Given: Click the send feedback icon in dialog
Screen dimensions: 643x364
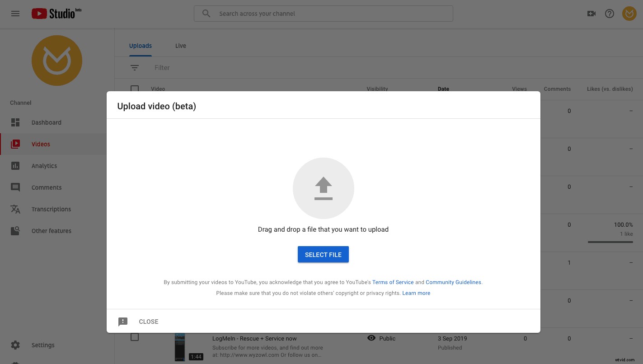Looking at the screenshot, I should coord(123,322).
